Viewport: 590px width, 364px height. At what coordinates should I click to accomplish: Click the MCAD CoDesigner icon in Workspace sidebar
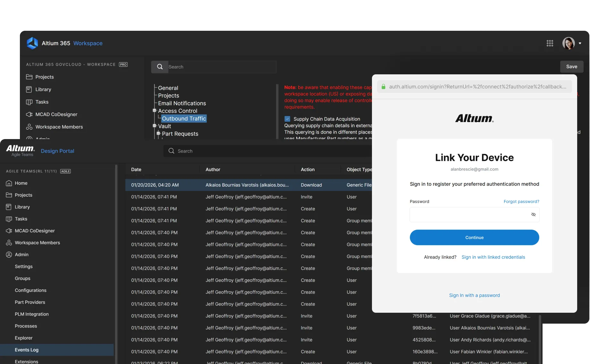(x=29, y=114)
